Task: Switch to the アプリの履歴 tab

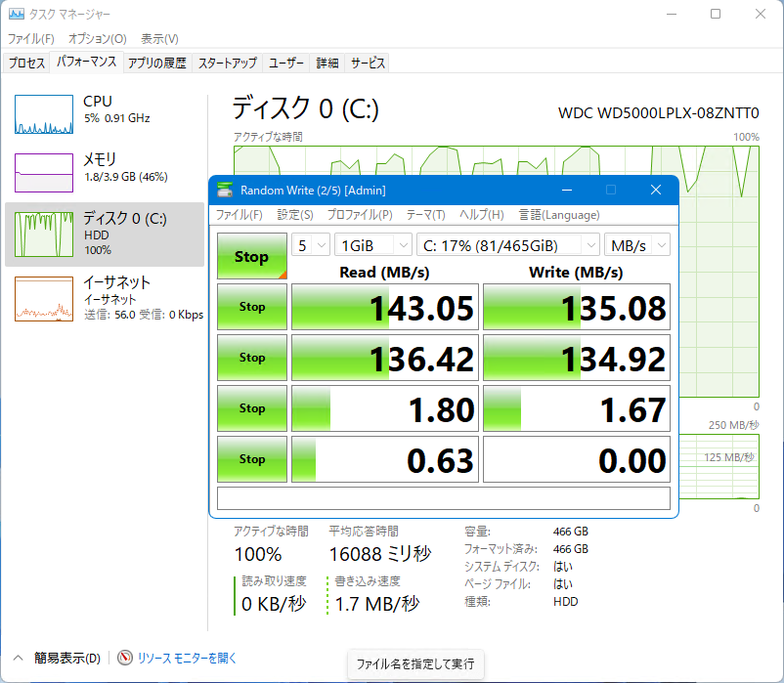Action: click(157, 63)
